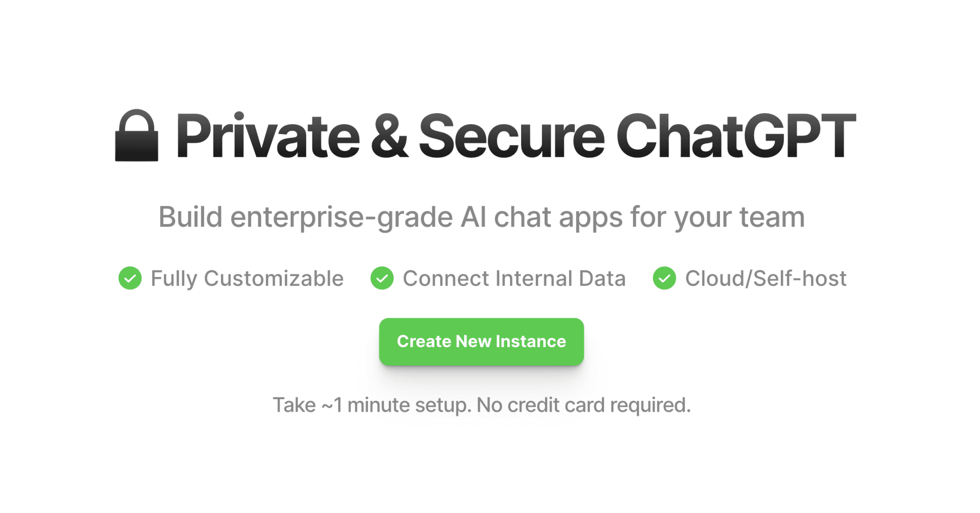980x513 pixels.
Task: Click the green checkmark beside Connect Internal Data
Action: pyautogui.click(x=381, y=278)
